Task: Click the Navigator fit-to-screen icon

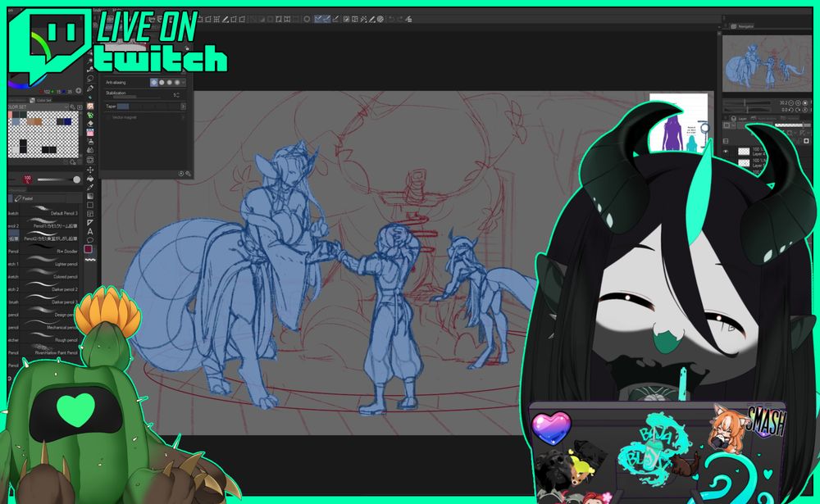Action: click(x=805, y=103)
